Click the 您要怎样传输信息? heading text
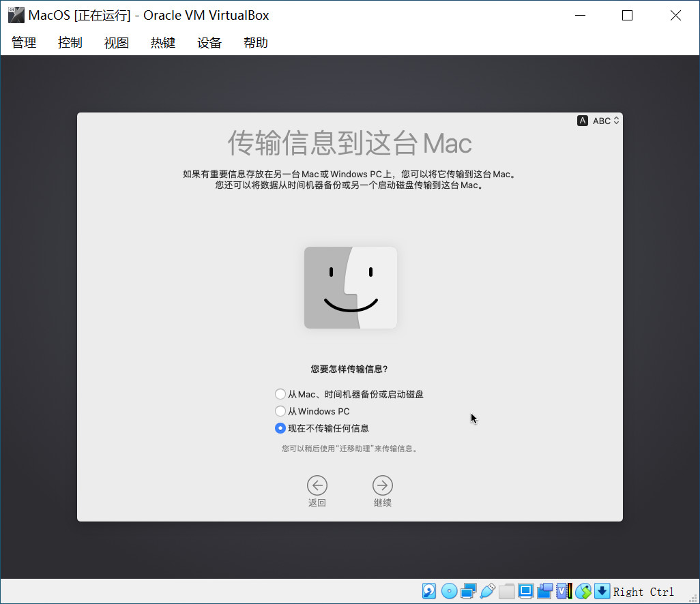Image resolution: width=700 pixels, height=604 pixels. tap(349, 369)
